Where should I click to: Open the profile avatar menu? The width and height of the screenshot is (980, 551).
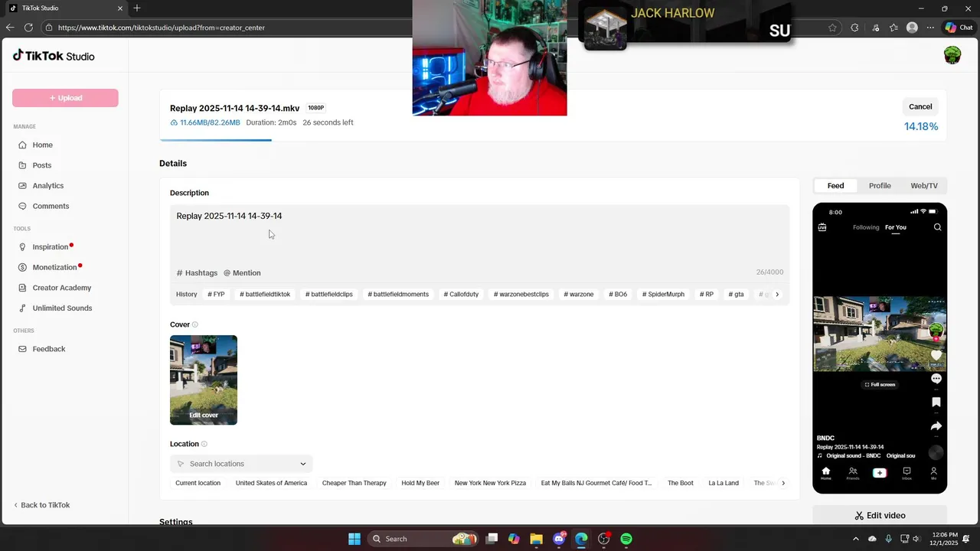(952, 55)
